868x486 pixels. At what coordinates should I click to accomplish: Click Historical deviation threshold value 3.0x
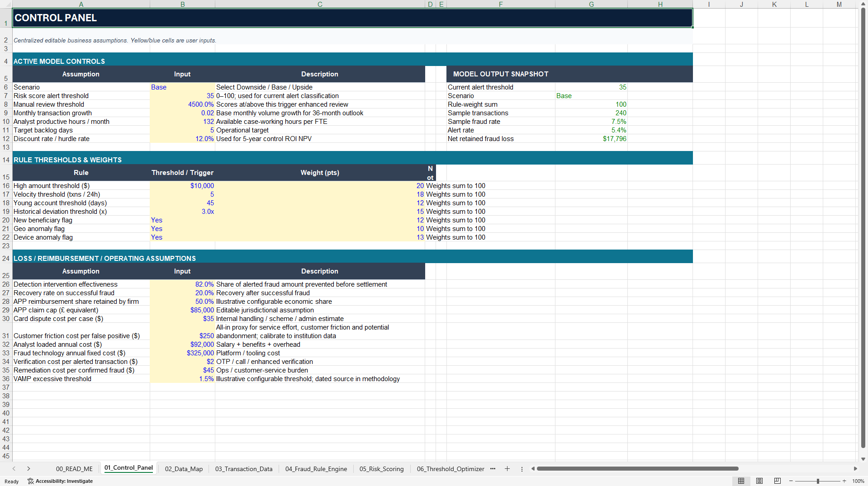[182, 212]
